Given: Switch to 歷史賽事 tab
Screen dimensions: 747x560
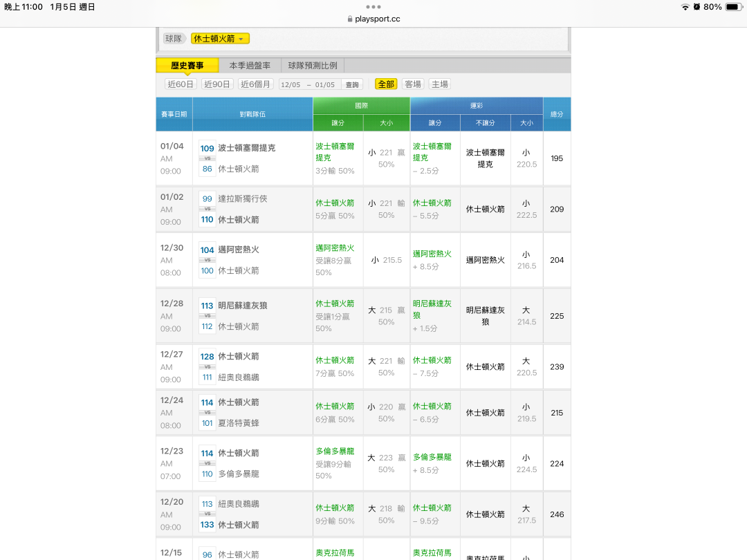Looking at the screenshot, I should 187,66.
